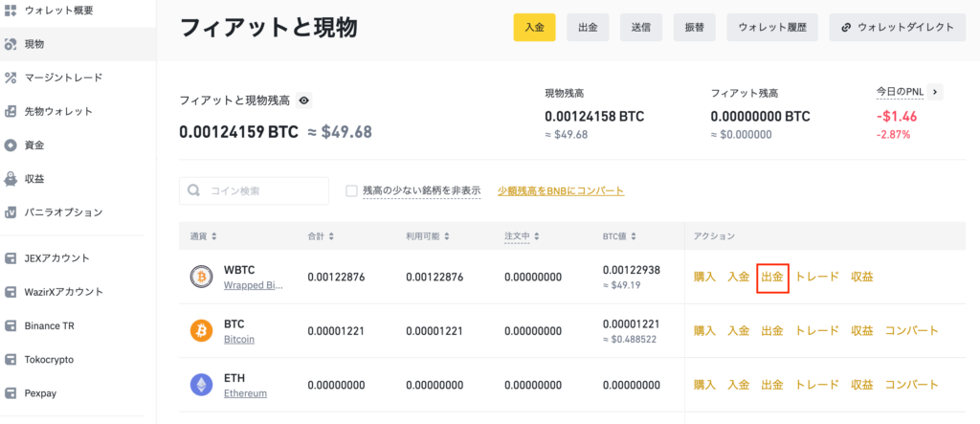
Task: Check hide small balances checkbox
Action: (351, 190)
